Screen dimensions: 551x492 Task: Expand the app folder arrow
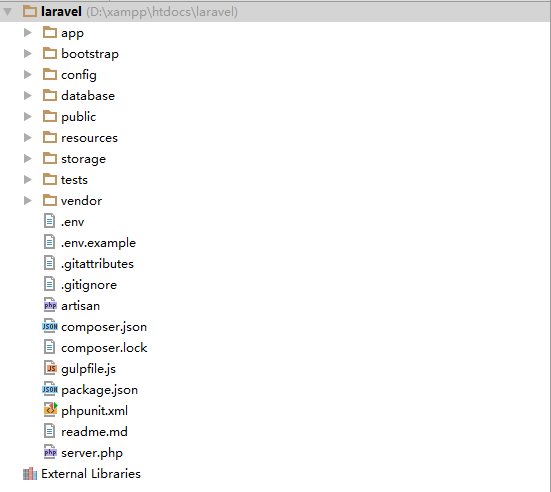click(x=27, y=33)
